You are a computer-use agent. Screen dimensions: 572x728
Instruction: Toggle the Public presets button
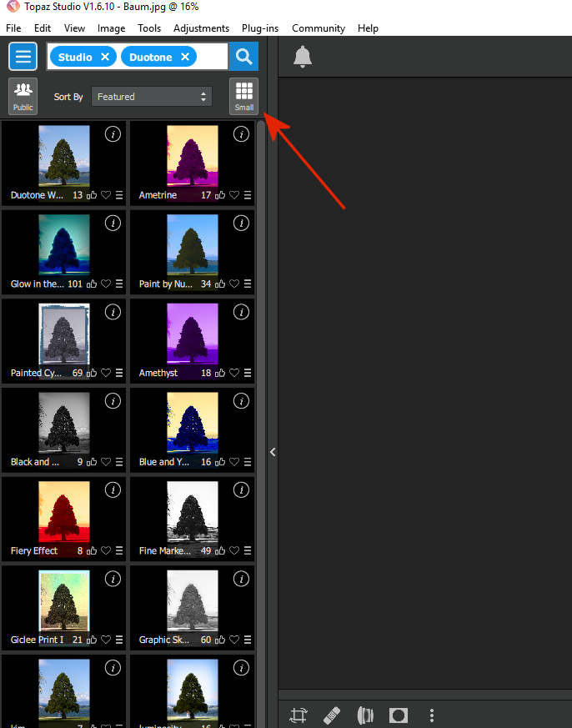pos(23,96)
